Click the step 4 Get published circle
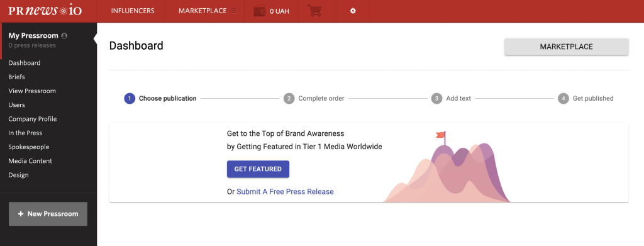The width and height of the screenshot is (644, 246). pos(563,99)
